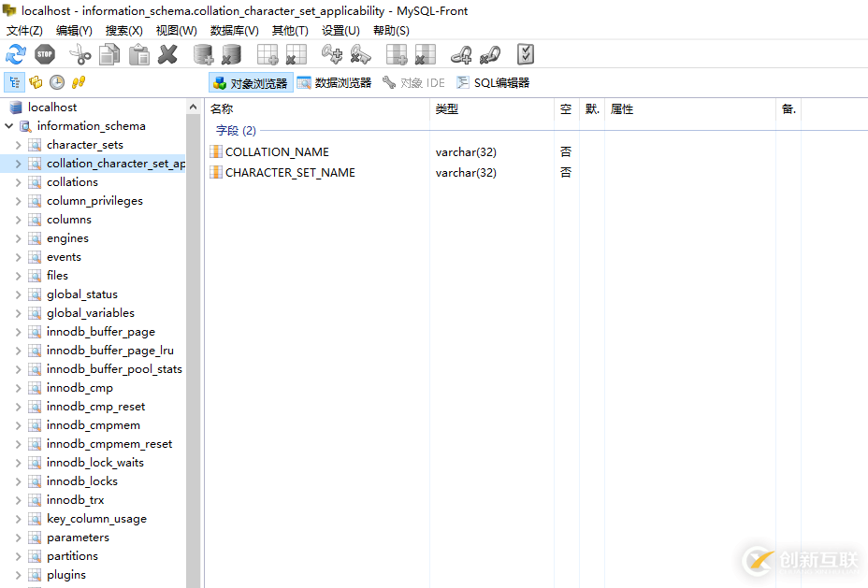Toggle the footprints SQL history icon

click(79, 82)
